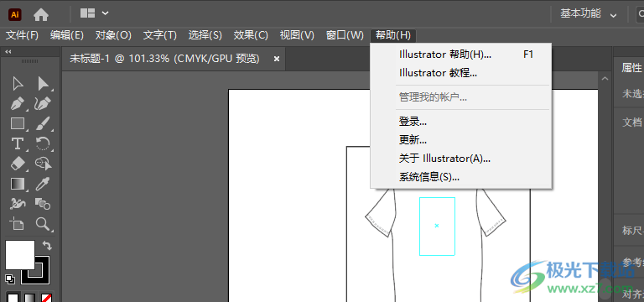Select the Zoom magnifier tool
The image size is (644, 302).
pyautogui.click(x=43, y=223)
